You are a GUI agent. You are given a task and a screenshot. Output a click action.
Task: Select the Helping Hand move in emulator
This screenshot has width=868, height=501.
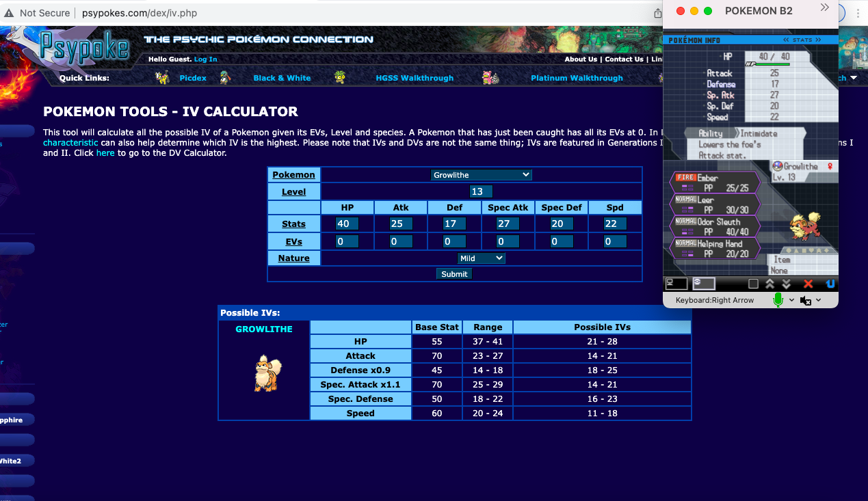[x=716, y=248]
